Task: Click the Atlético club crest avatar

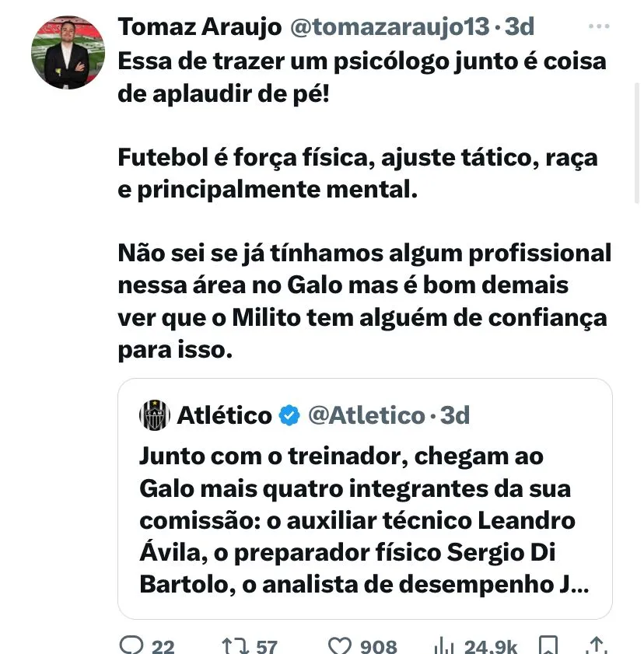Action: [154, 415]
